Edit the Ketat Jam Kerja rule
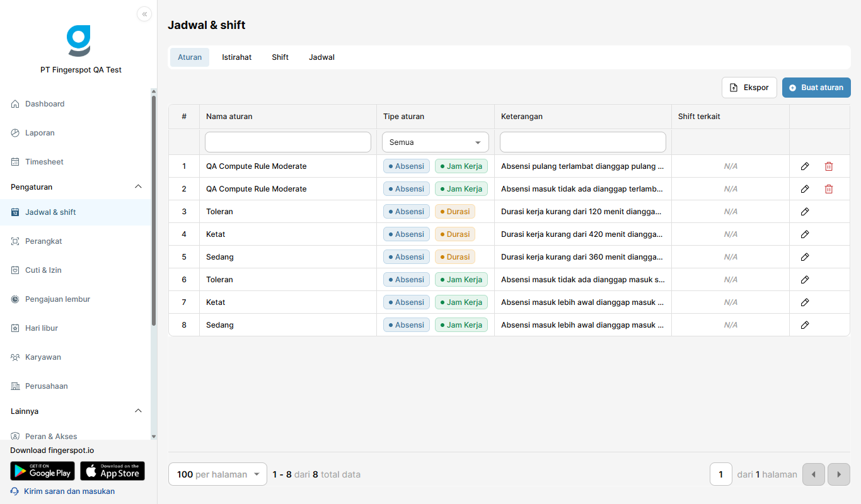 point(805,302)
